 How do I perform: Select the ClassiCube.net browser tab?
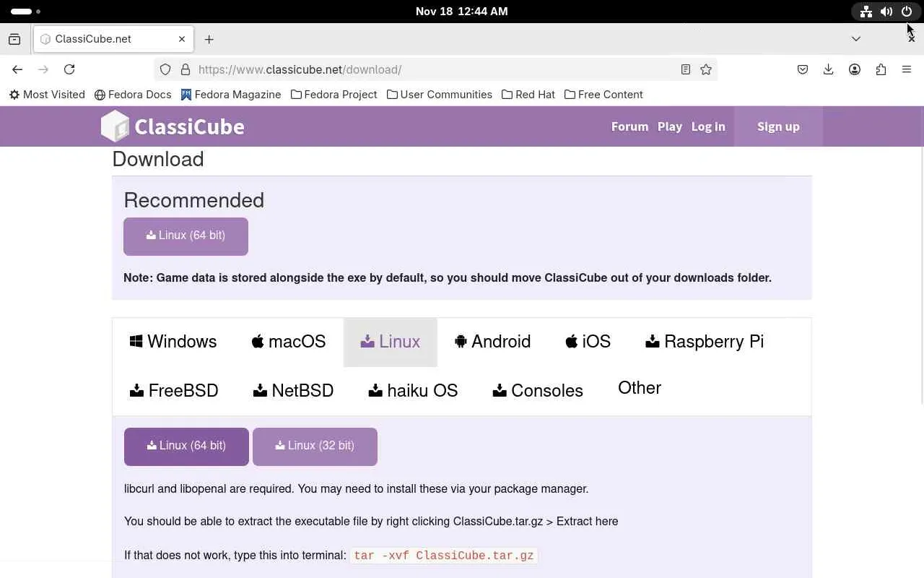[x=113, y=39]
